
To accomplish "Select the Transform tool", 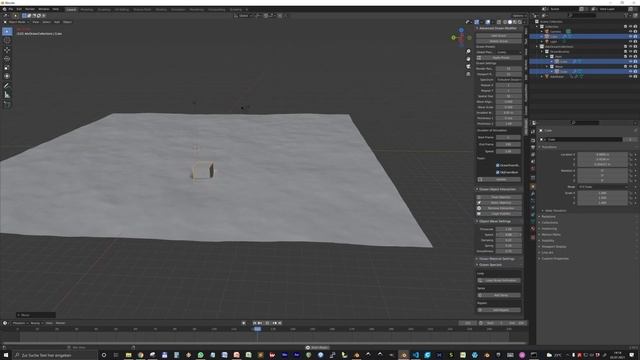I will tap(7, 76).
